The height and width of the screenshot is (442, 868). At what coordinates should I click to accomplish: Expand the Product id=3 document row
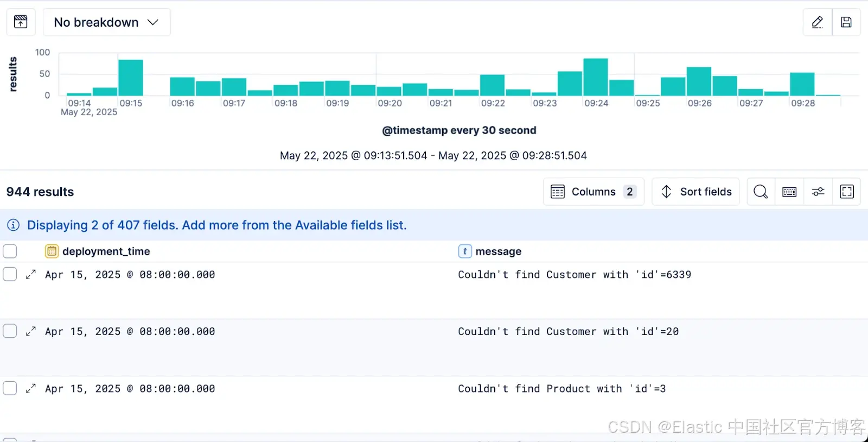click(31, 388)
